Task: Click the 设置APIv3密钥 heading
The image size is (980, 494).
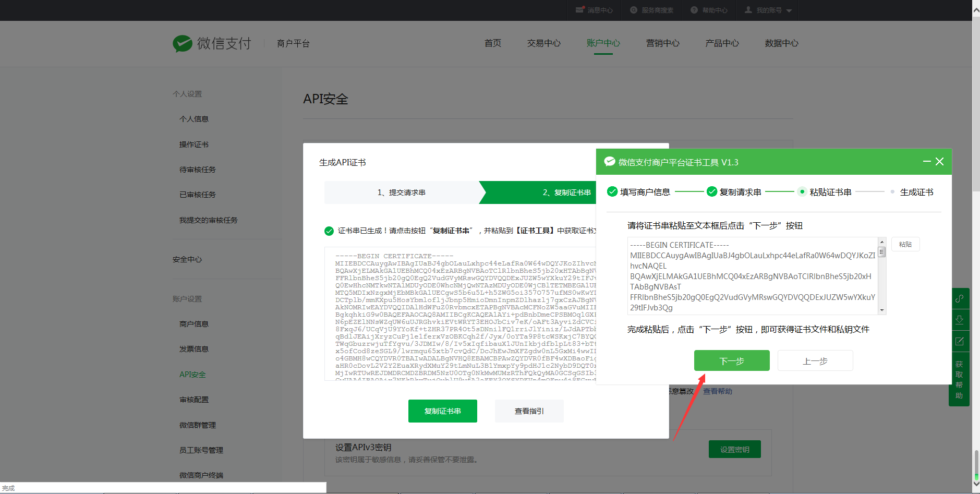Action: click(x=364, y=448)
